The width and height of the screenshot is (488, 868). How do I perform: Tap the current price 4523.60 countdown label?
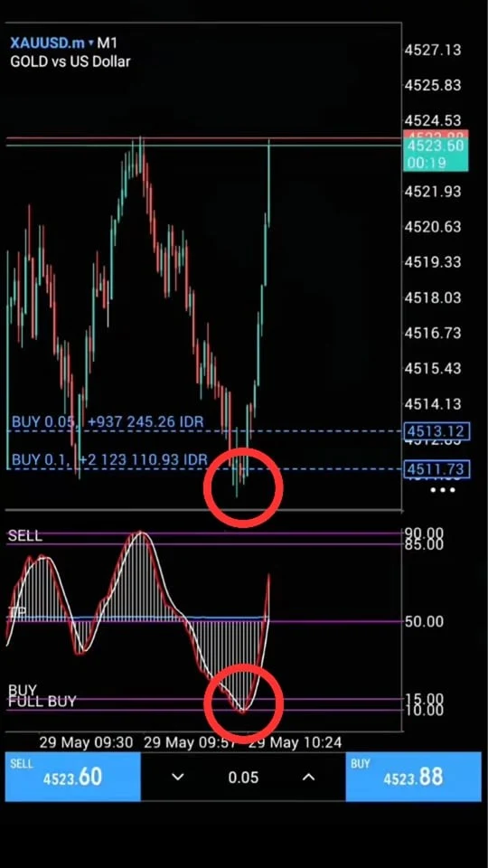(436, 155)
